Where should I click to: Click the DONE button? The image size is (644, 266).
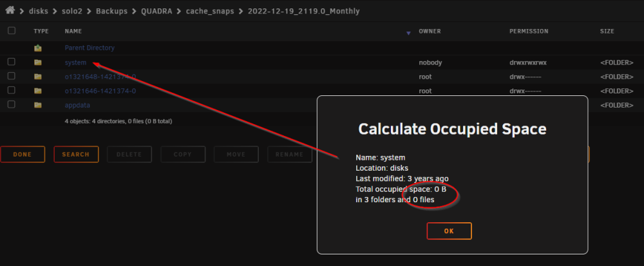[x=23, y=155]
